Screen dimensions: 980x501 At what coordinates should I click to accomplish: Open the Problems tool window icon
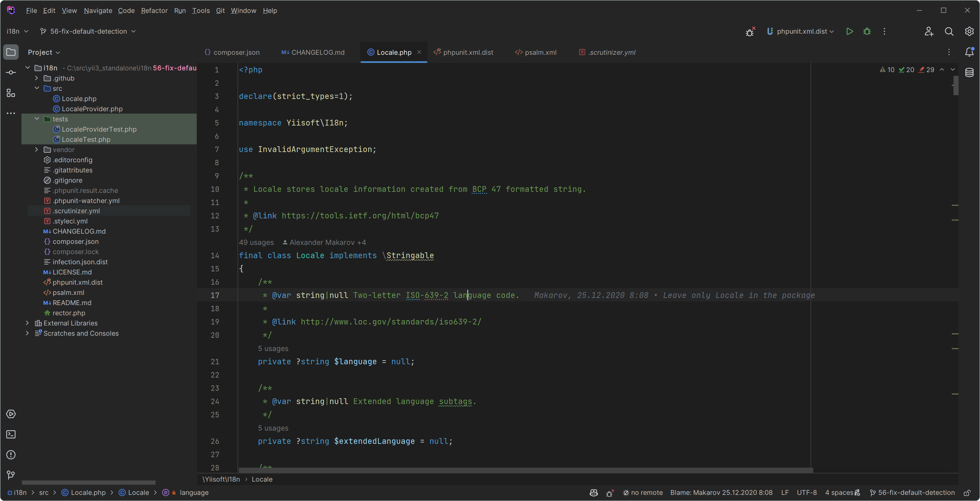(11, 455)
